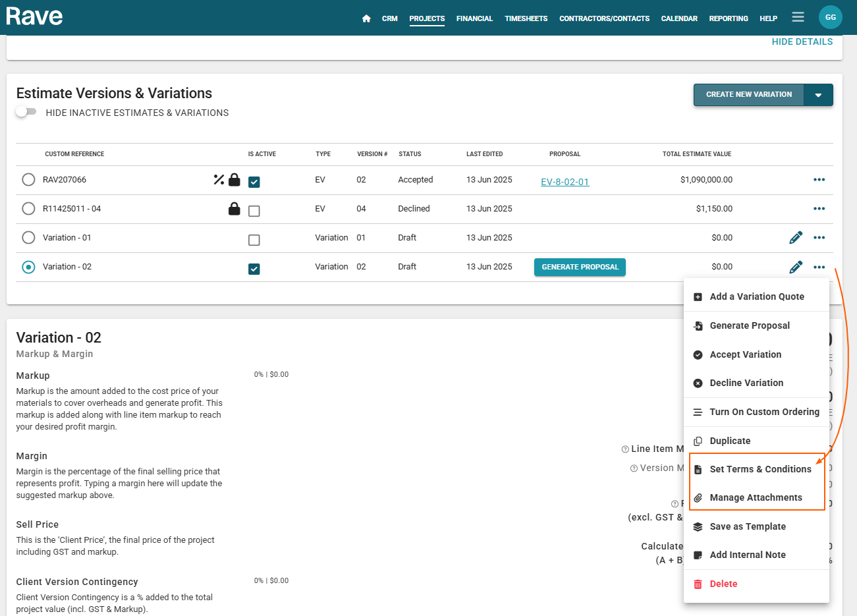857x616 pixels.
Task: Click the pencil edit icon for Variation - 01
Action: [796, 238]
